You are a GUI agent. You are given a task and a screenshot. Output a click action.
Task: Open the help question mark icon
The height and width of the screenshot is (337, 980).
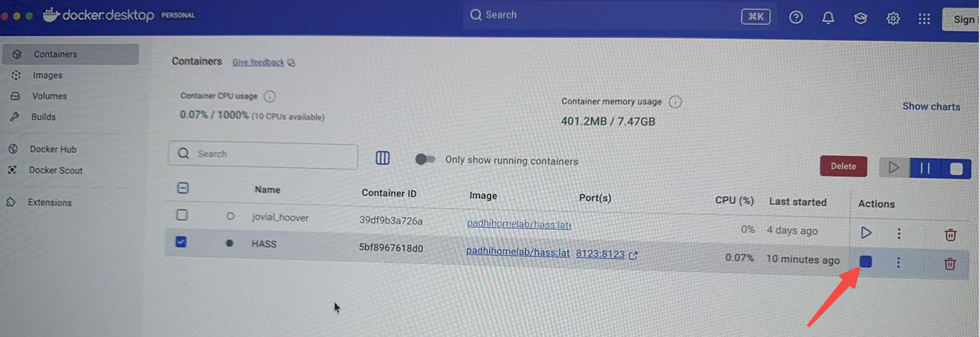pos(796,18)
